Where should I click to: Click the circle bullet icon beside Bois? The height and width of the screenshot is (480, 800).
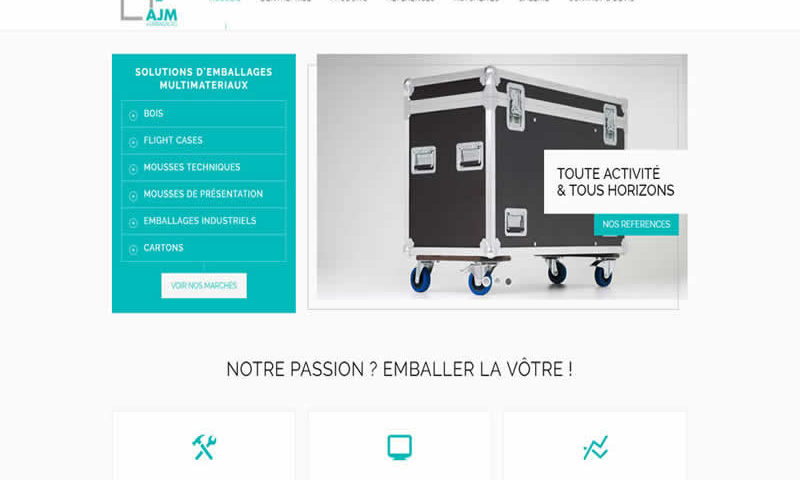(x=133, y=115)
